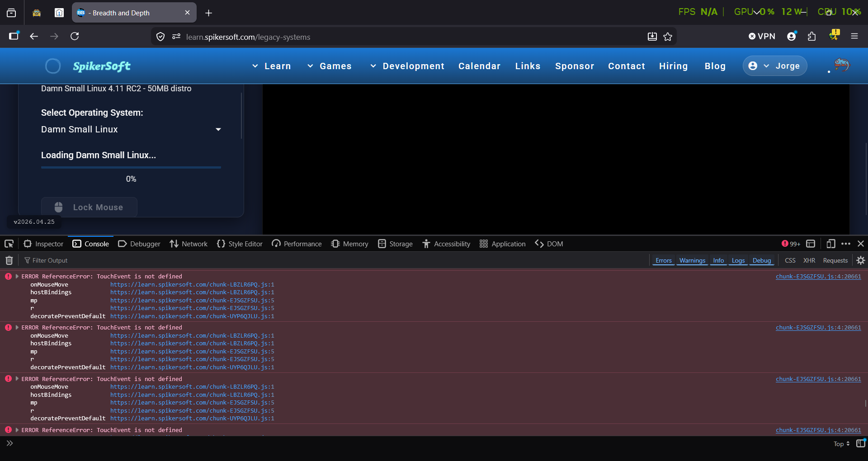The width and height of the screenshot is (868, 461).
Task: Go to the Contact page
Action: pyautogui.click(x=627, y=66)
